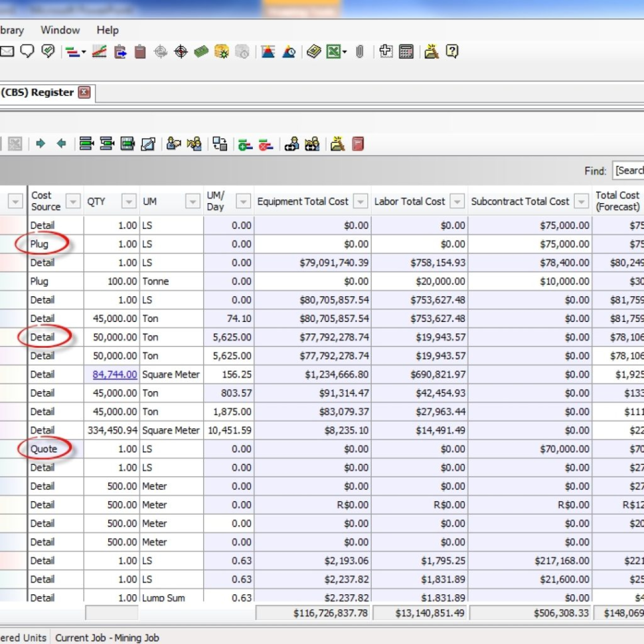Click the red X delete-row icon
The width and height of the screenshot is (644, 644).
click(263, 142)
